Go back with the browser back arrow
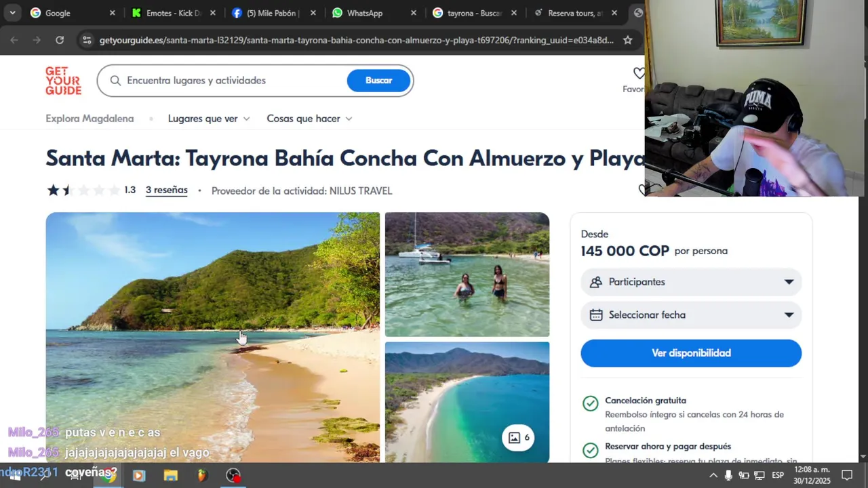 point(14,40)
